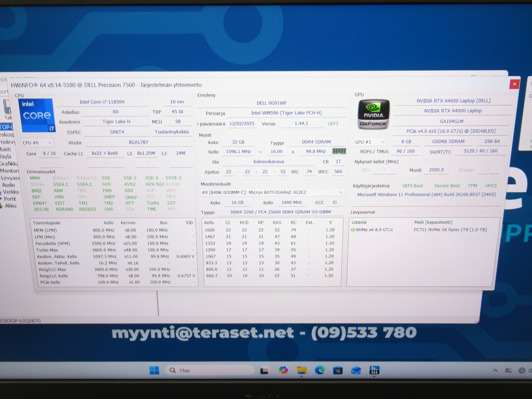Click the HVCI indicator
Screen dimensions: 532x399
click(x=491, y=186)
